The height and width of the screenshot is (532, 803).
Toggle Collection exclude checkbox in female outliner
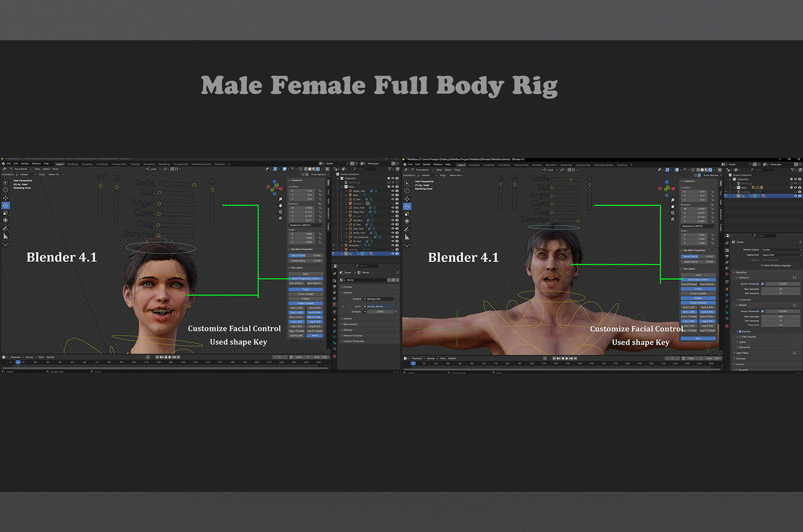(388, 178)
